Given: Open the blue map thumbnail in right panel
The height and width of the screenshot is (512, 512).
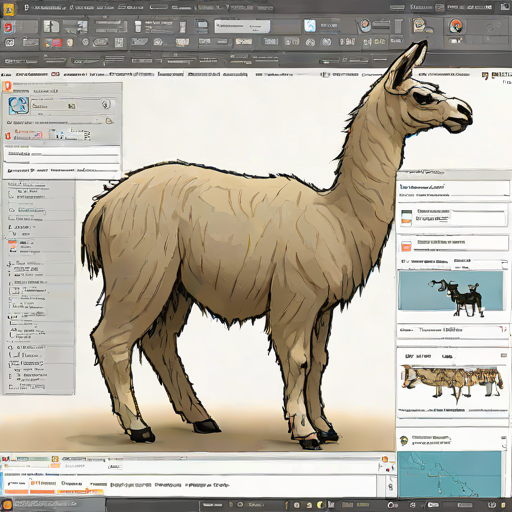Looking at the screenshot, I should [449, 474].
